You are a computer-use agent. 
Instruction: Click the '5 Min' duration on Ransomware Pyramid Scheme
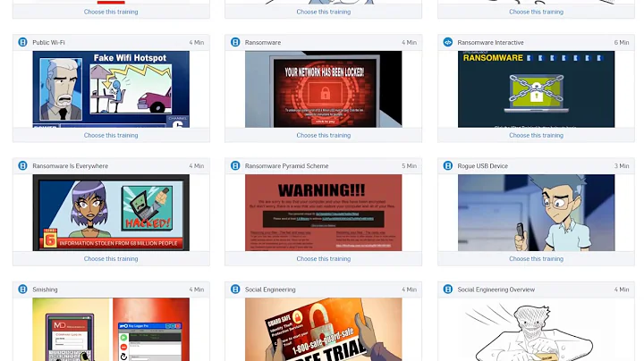click(409, 165)
